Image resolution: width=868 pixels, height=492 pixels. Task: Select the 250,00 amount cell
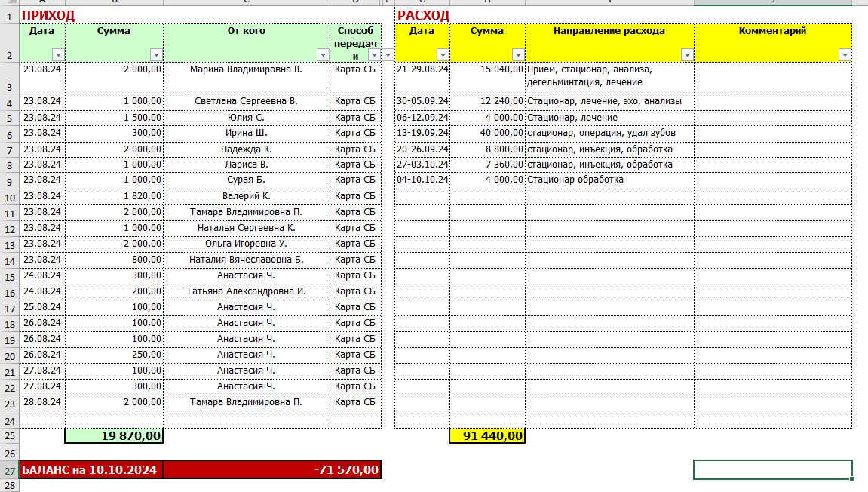point(114,355)
